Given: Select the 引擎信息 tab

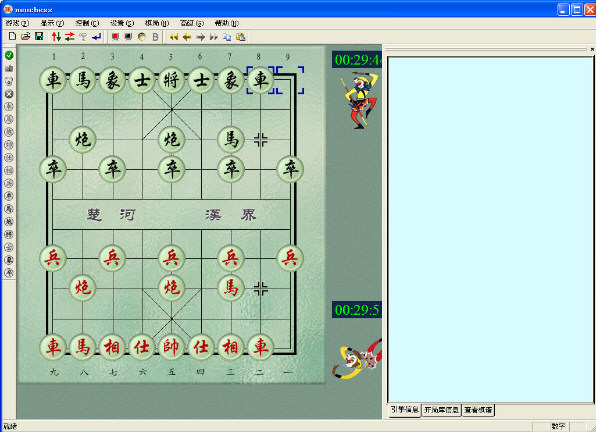Looking at the screenshot, I should click(404, 410).
